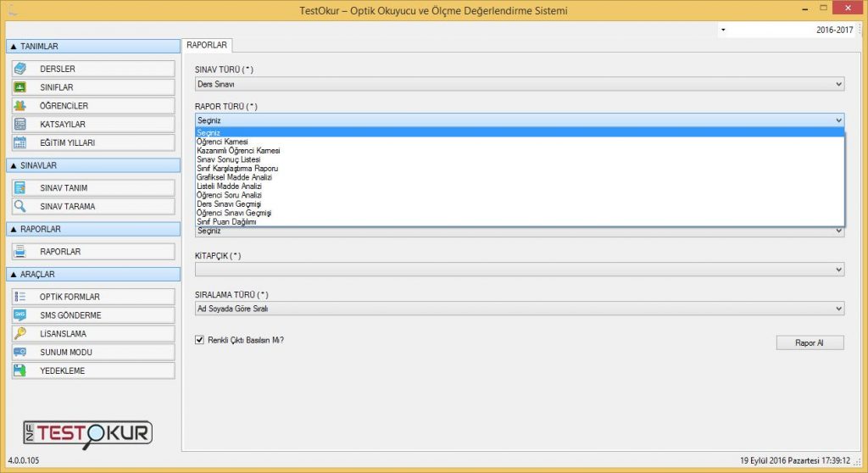868x473 pixels.
Task: Choose Seçiniz in the open report list
Action: (x=520, y=132)
